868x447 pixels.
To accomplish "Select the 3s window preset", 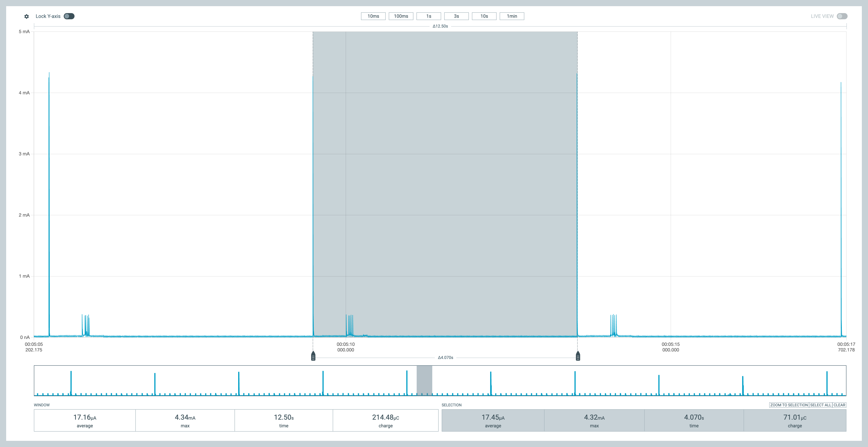I will tap(456, 16).
